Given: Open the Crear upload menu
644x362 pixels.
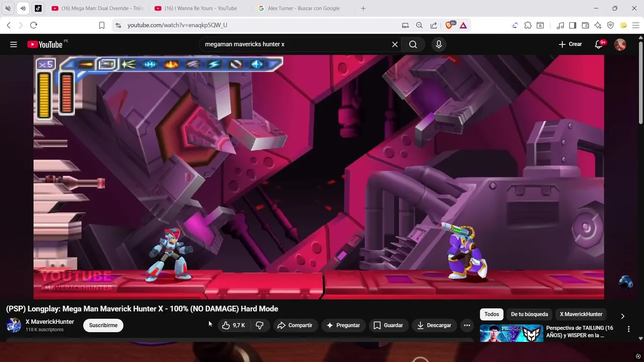Looking at the screenshot, I should [x=570, y=44].
